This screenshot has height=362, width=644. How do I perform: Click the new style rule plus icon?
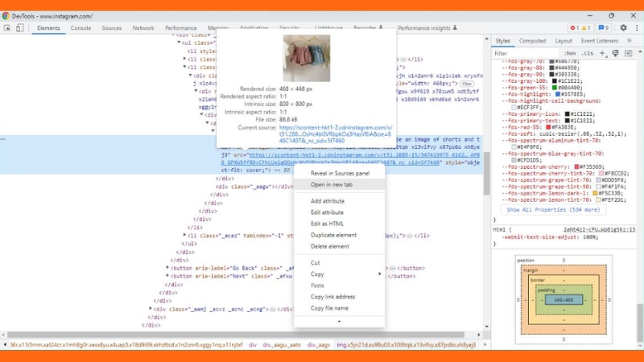[x=602, y=53]
